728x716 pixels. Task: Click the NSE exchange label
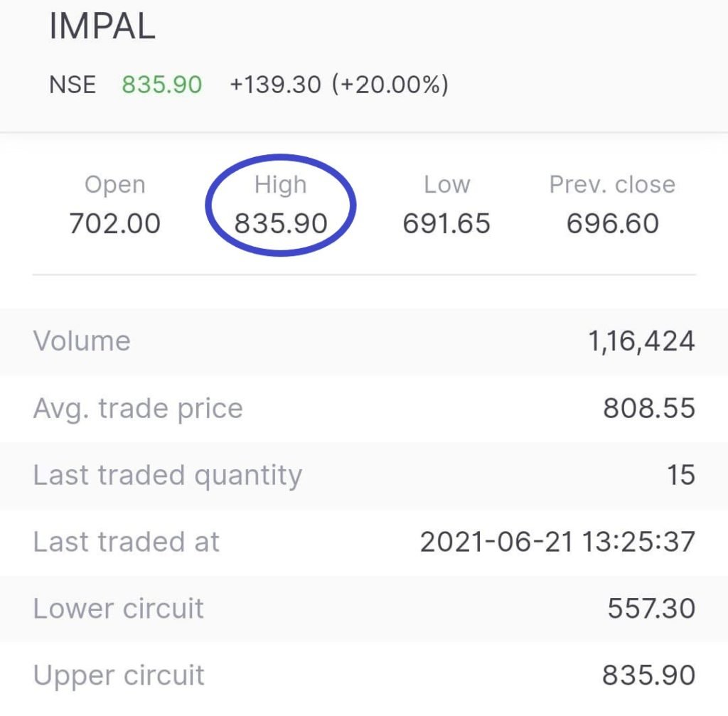72,85
